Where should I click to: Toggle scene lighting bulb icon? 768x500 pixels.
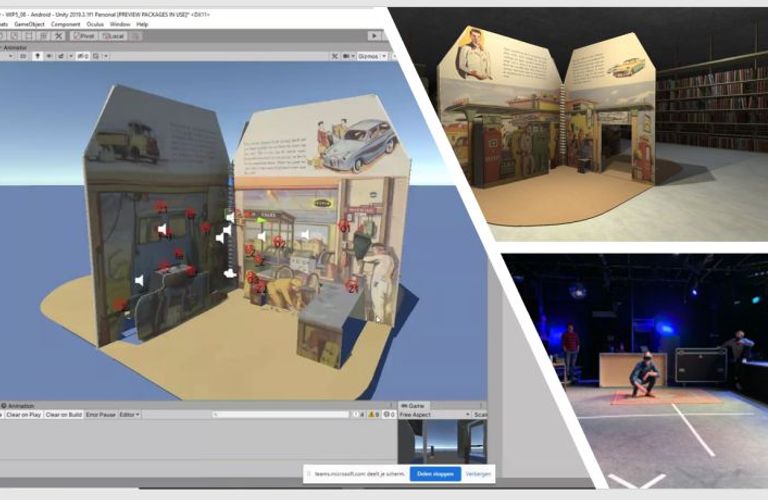point(37,56)
